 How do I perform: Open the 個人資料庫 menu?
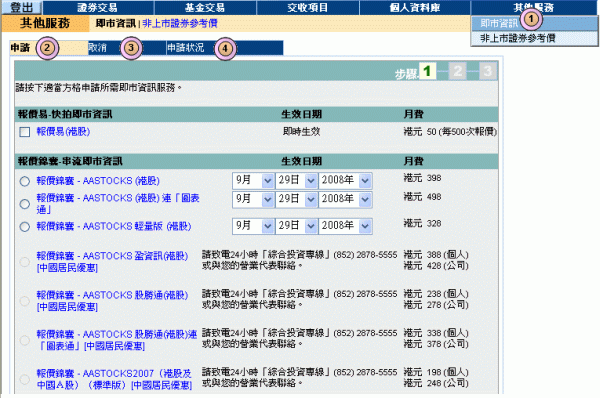(x=415, y=7)
